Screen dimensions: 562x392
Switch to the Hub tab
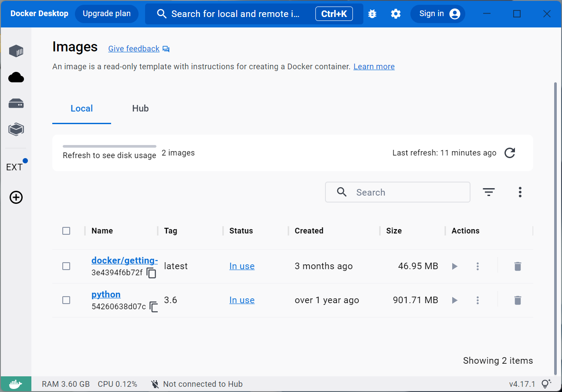pos(140,108)
